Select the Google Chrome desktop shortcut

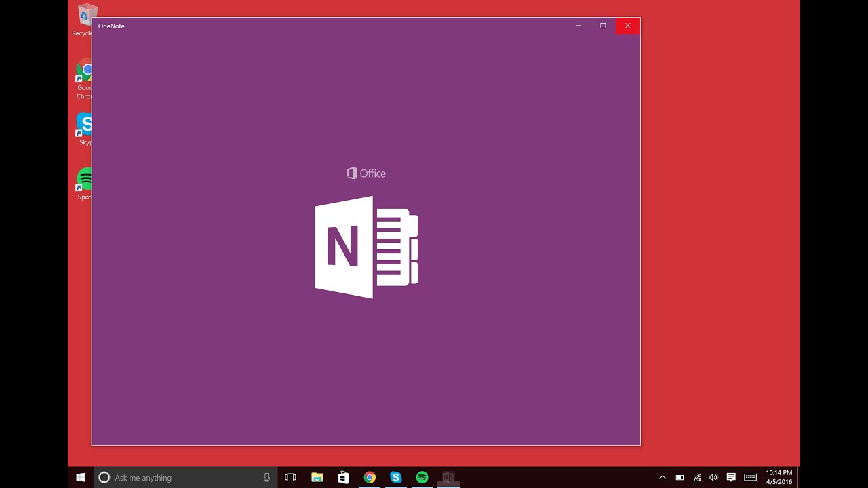pyautogui.click(x=83, y=79)
